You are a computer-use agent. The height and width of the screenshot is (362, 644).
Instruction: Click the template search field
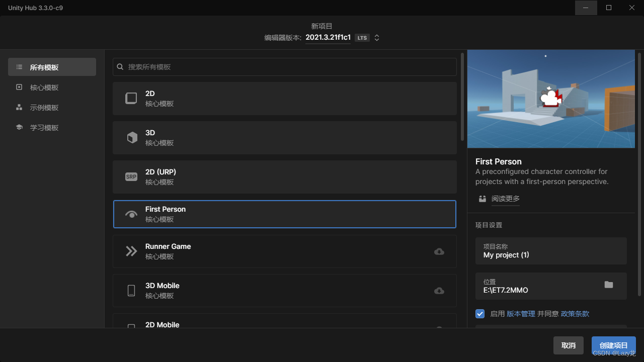285,67
